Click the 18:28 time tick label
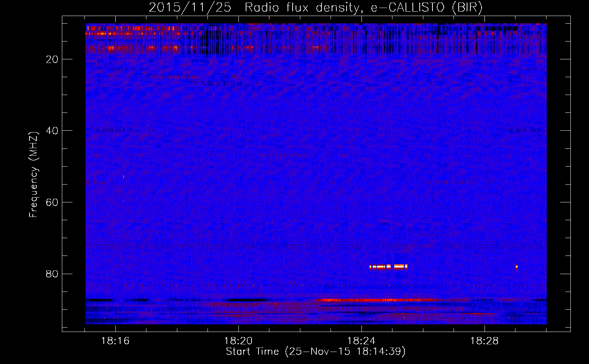 click(485, 341)
